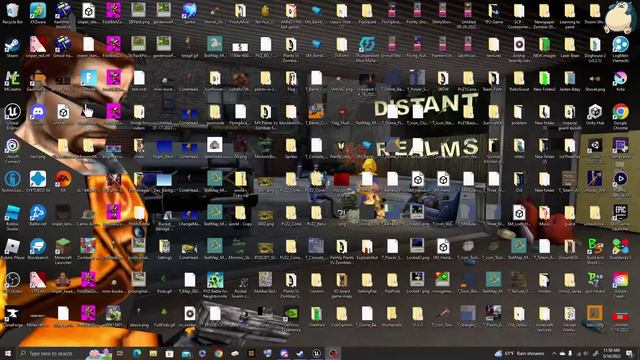
Task: Select the Krita desktop shortcut
Action: [x=620, y=80]
